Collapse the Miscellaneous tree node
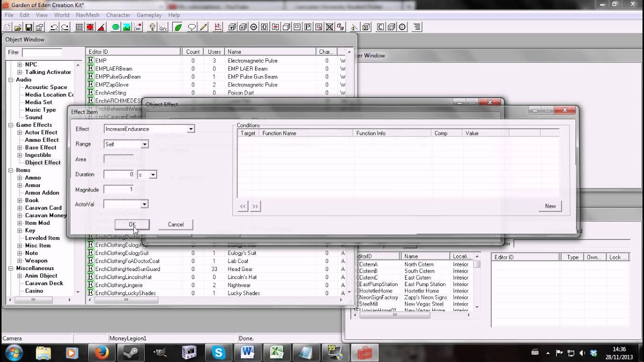The image size is (644, 362). point(11,268)
